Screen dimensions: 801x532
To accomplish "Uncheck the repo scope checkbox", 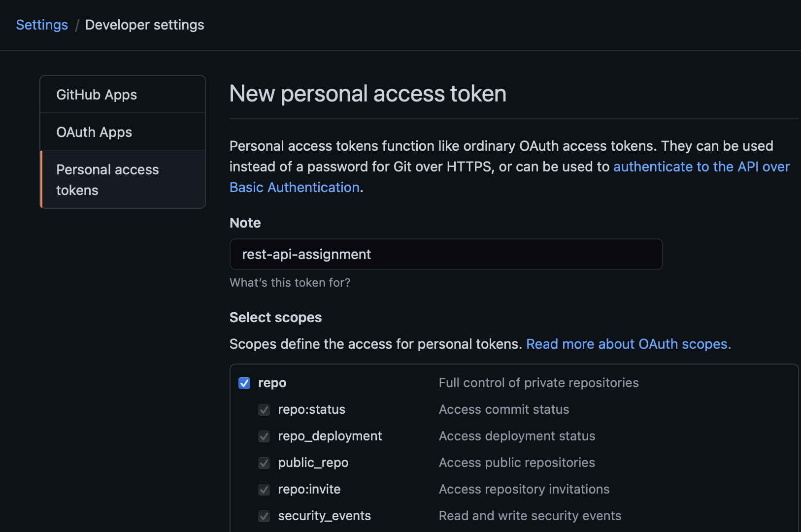I will coord(244,383).
